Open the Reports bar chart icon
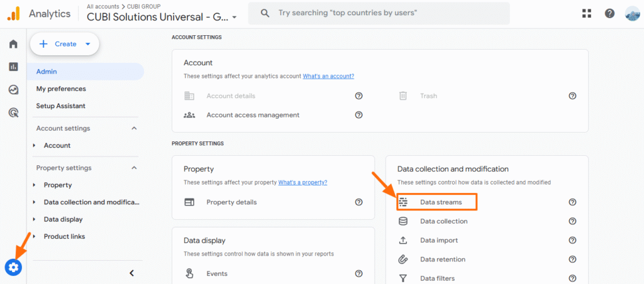This screenshot has width=644, height=284. point(13,67)
